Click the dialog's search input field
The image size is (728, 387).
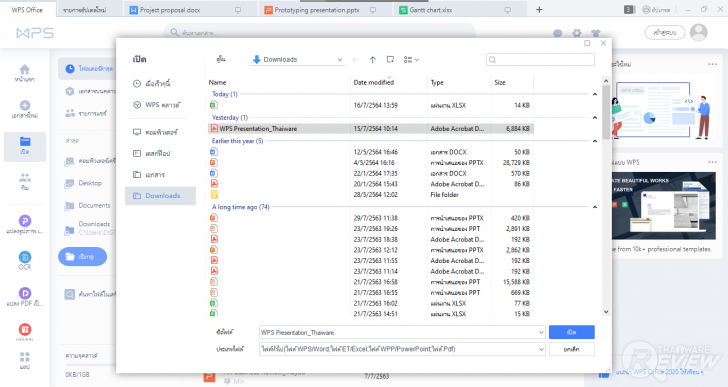[540, 59]
